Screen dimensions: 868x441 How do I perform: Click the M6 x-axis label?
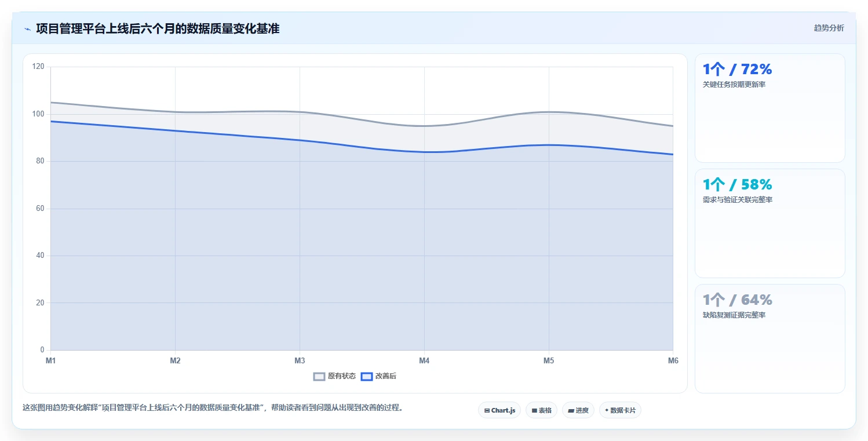pos(673,360)
